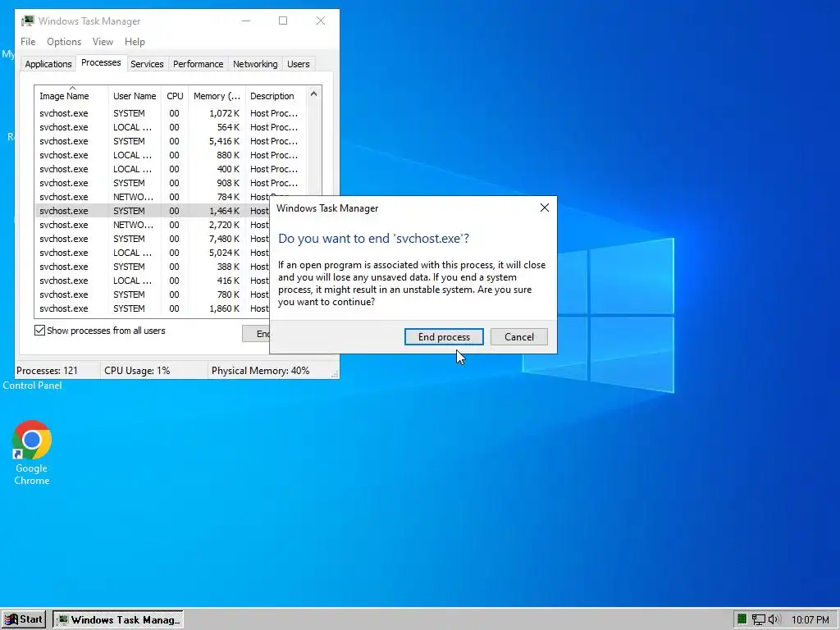Image resolution: width=840 pixels, height=630 pixels.
Task: Select the svchost.exe row using 7,480 K
Action: coord(153,239)
